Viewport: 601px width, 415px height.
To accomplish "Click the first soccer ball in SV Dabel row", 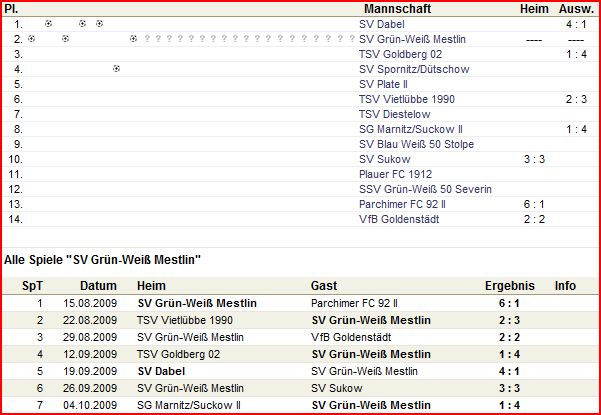I will tap(49, 23).
